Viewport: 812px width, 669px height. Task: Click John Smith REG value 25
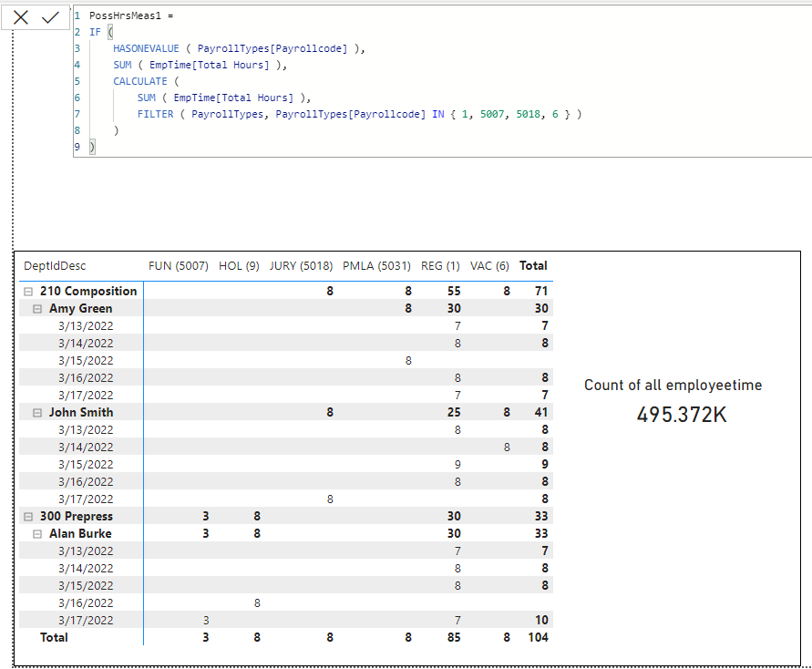click(454, 413)
